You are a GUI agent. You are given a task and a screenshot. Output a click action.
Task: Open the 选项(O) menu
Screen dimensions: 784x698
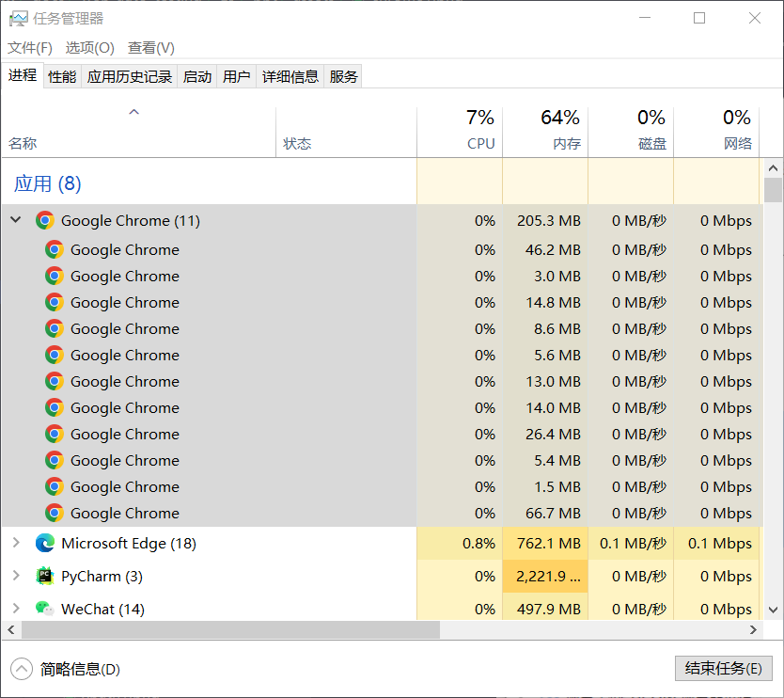pyautogui.click(x=90, y=48)
